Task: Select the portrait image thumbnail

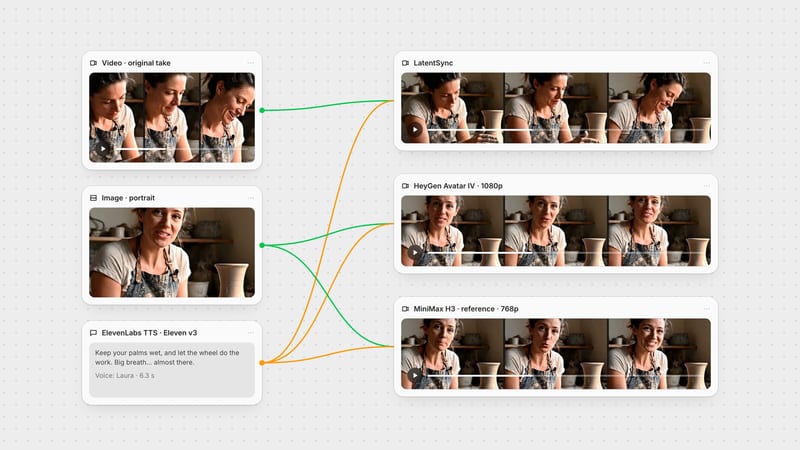Action: pos(172,253)
